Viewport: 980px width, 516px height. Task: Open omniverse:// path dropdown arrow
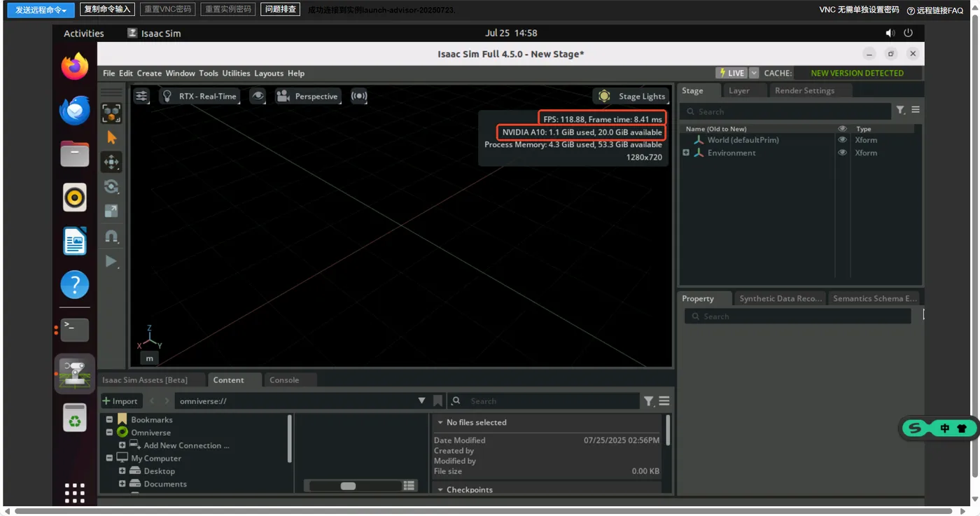tap(421, 400)
